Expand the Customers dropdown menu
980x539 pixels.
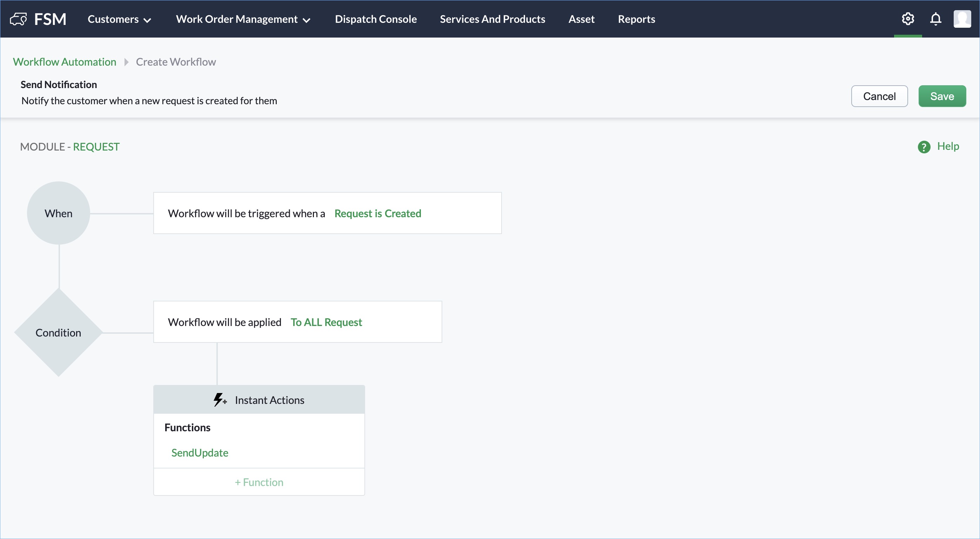coord(119,19)
